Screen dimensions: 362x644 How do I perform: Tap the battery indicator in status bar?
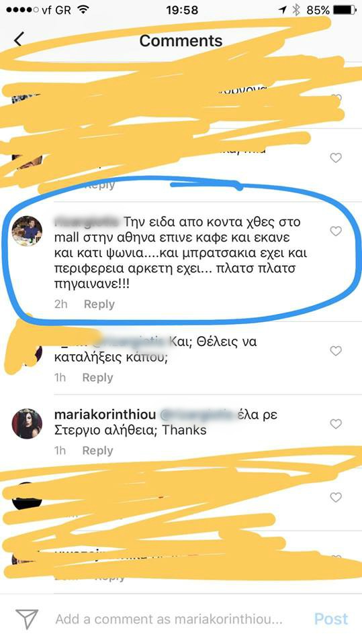pos(345,10)
